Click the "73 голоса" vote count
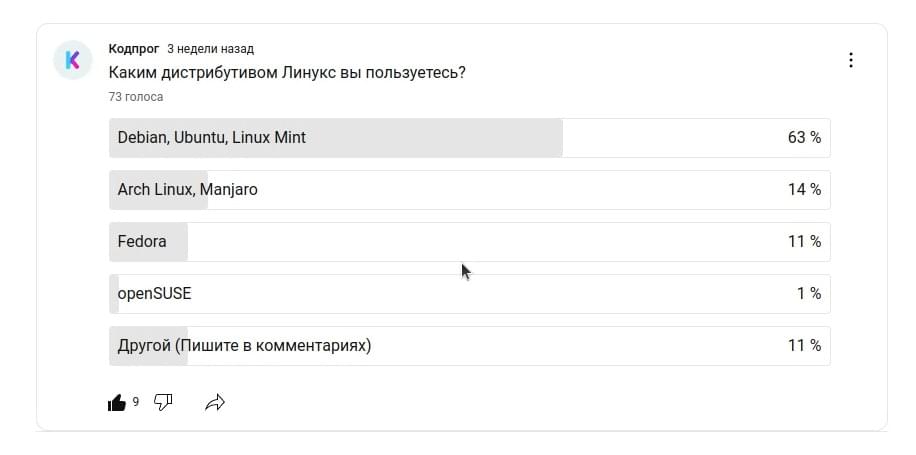Viewport: 916px width, 455px height. 136,97
